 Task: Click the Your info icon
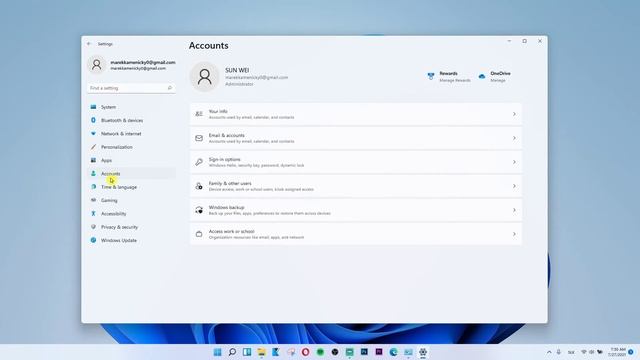click(199, 114)
